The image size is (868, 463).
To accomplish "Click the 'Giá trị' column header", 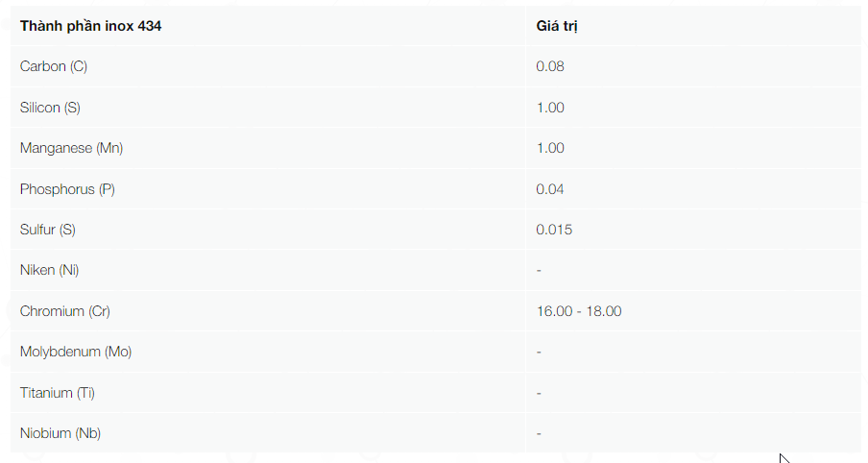I will pyautogui.click(x=556, y=26).
